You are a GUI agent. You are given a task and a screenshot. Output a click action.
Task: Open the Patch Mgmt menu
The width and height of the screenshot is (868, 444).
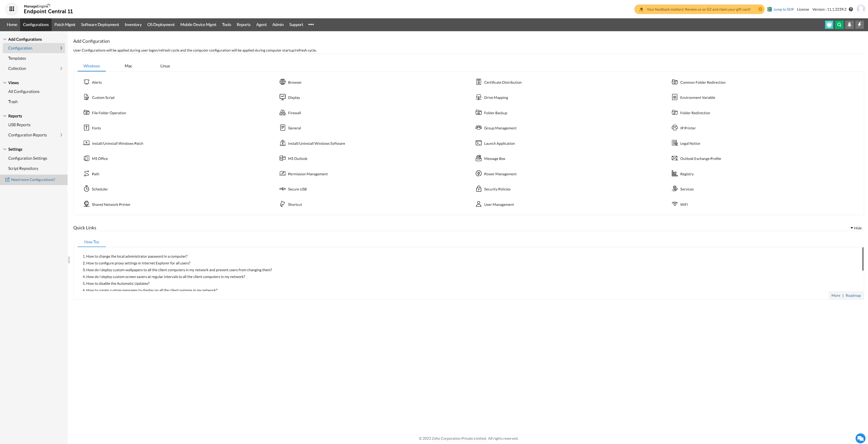tap(65, 25)
